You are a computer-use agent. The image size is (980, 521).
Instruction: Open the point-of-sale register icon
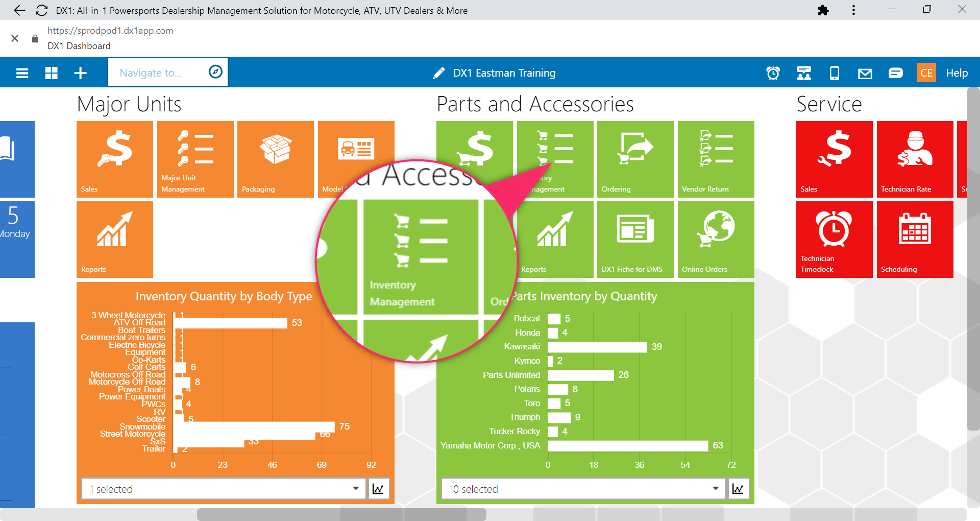click(804, 73)
